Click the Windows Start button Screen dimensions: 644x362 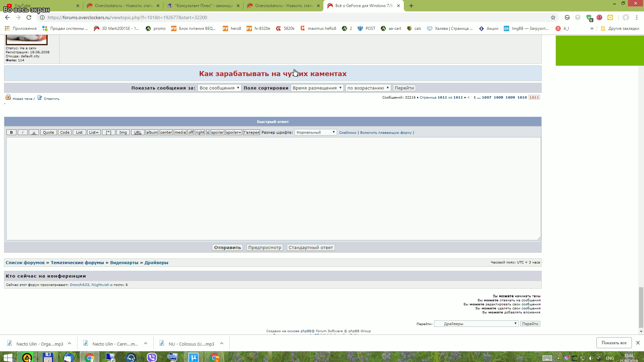click(x=8, y=357)
